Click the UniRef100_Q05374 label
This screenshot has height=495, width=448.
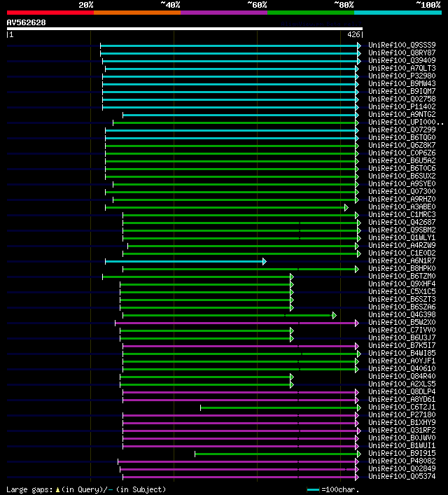[402, 476]
